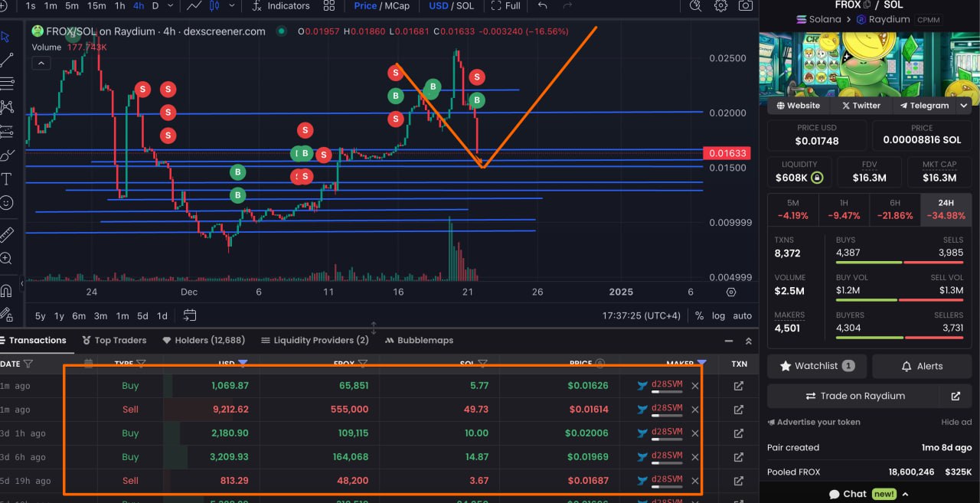980x503 pixels.
Task: Select the text annotation tool
Action: pyautogui.click(x=6, y=179)
